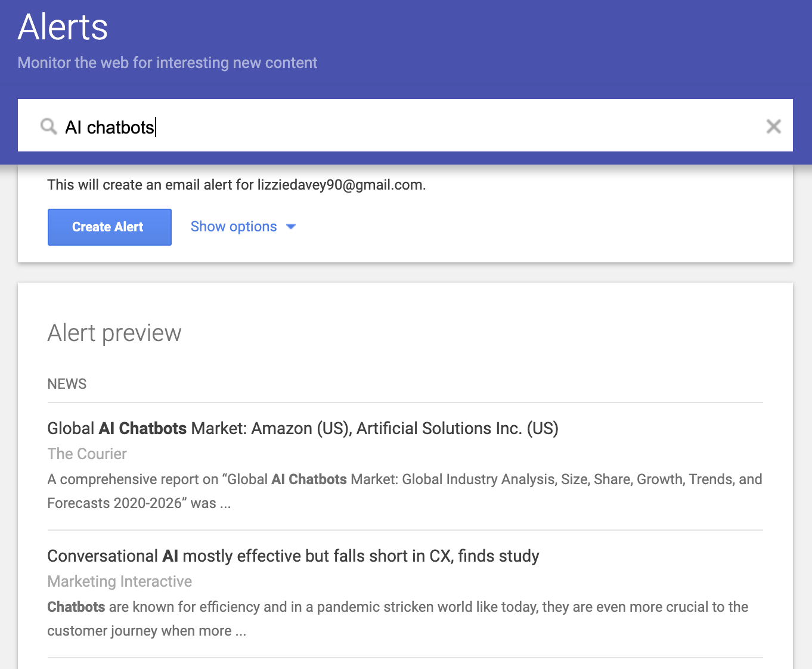The width and height of the screenshot is (812, 669).
Task: Click into the 'AI chatbots' search field
Action: click(405, 127)
